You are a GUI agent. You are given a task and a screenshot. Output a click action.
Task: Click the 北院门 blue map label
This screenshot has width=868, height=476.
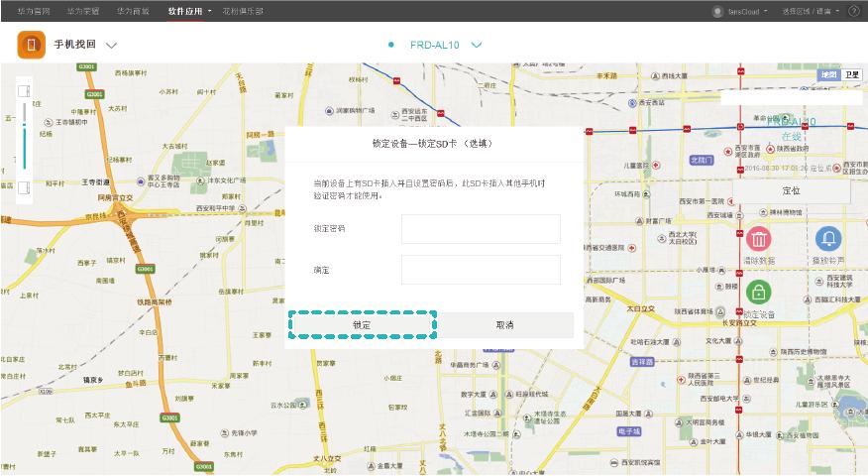click(x=702, y=160)
